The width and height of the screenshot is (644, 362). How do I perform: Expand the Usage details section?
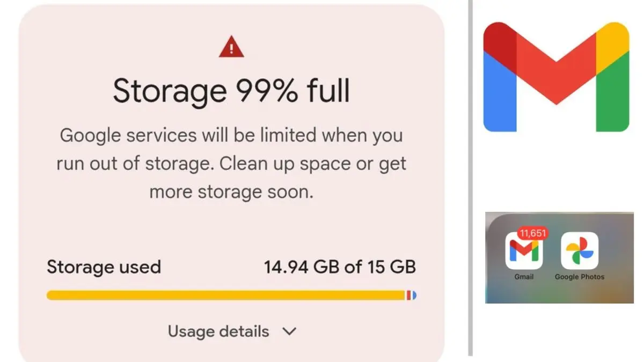217,331
